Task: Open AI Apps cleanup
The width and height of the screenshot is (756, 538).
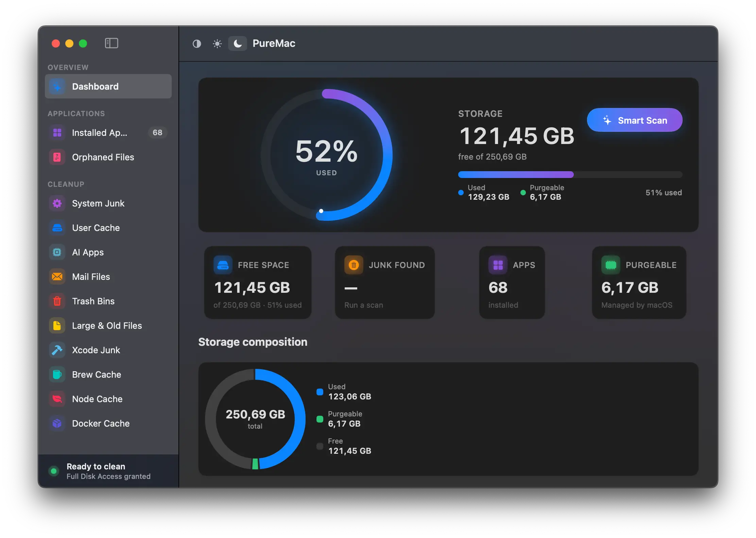Action: 108,252
